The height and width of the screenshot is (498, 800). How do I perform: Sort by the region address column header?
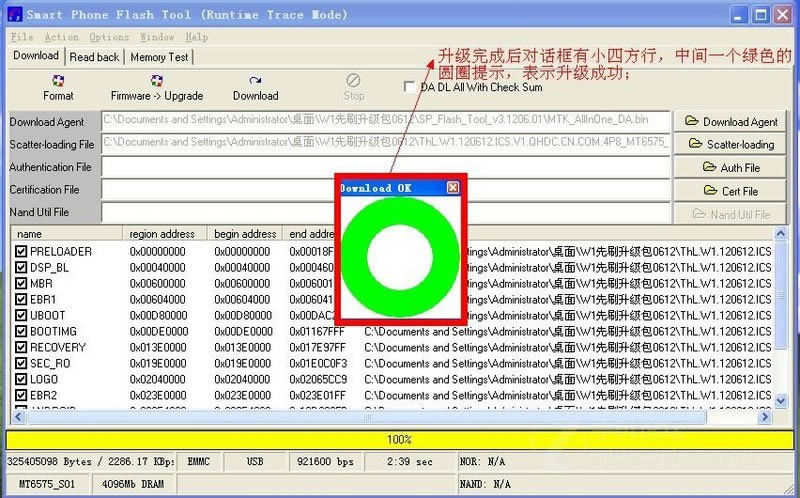165,234
